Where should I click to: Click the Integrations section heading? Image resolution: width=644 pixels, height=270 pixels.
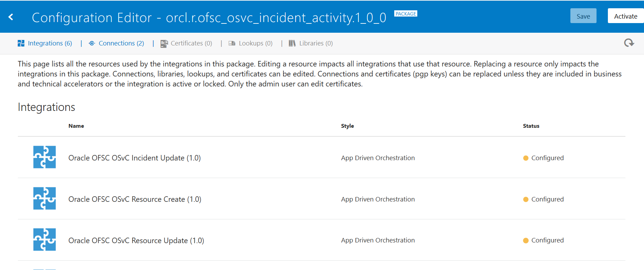click(x=46, y=107)
